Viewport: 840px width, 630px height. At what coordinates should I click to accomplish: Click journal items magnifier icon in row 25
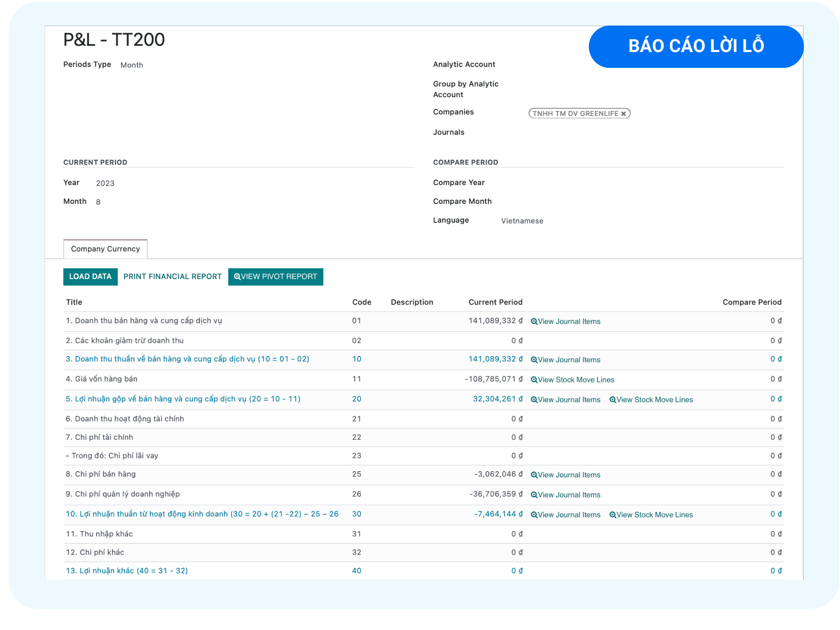click(x=534, y=475)
